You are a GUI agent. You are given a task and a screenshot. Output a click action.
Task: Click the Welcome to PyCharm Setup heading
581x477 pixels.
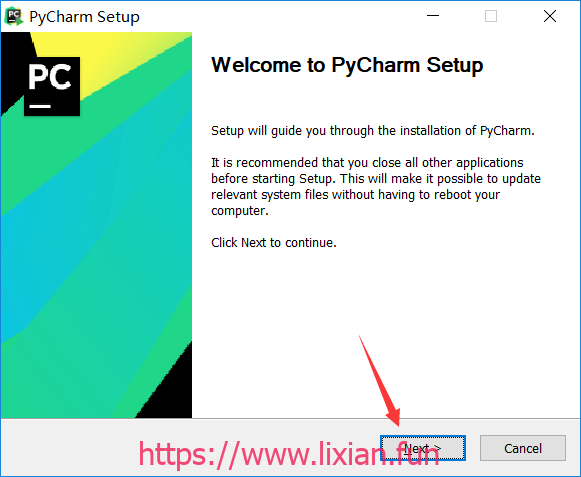[x=347, y=65]
